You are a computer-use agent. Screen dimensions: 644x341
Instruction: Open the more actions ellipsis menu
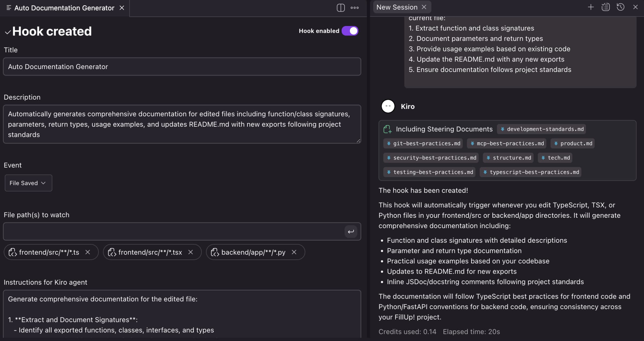pos(354,8)
